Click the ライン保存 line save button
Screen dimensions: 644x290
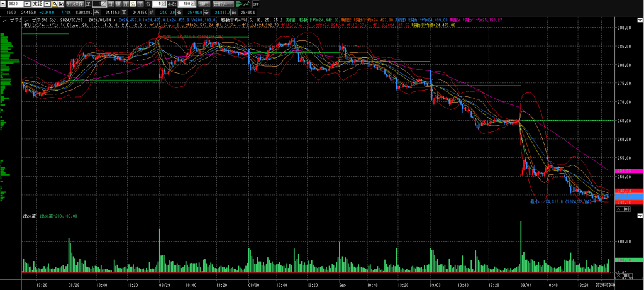pyautogui.click(x=74, y=4)
